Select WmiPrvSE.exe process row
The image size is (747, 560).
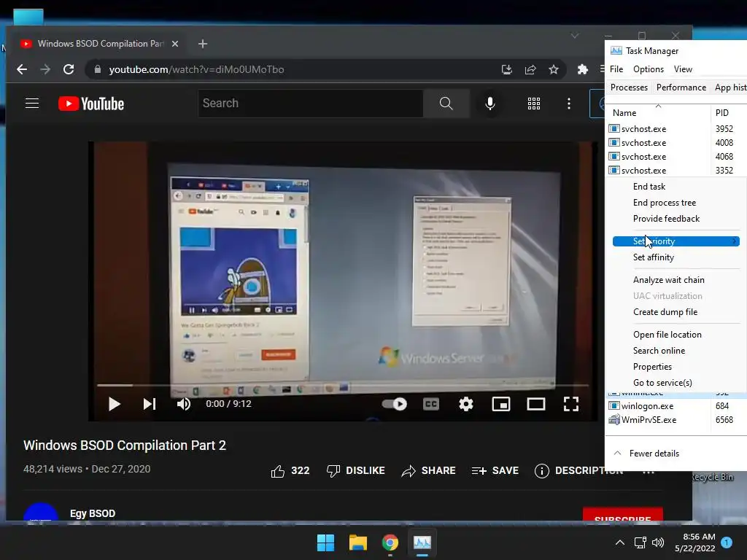click(x=676, y=420)
